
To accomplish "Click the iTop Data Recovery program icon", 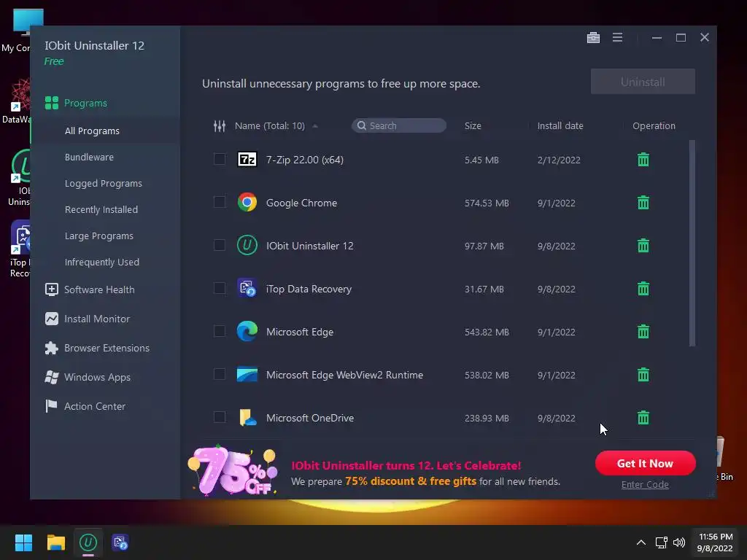I will [x=247, y=289].
